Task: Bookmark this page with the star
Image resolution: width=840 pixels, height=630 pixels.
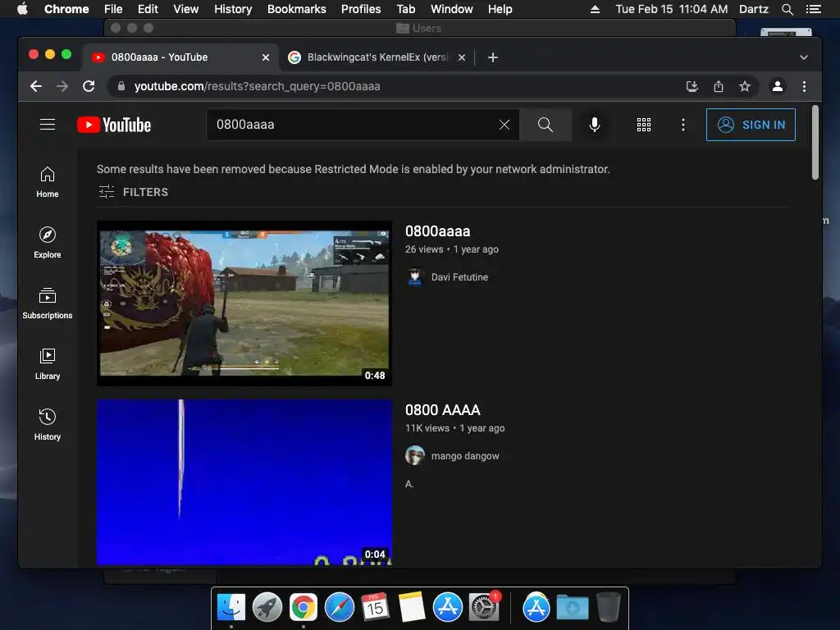Action: [745, 86]
